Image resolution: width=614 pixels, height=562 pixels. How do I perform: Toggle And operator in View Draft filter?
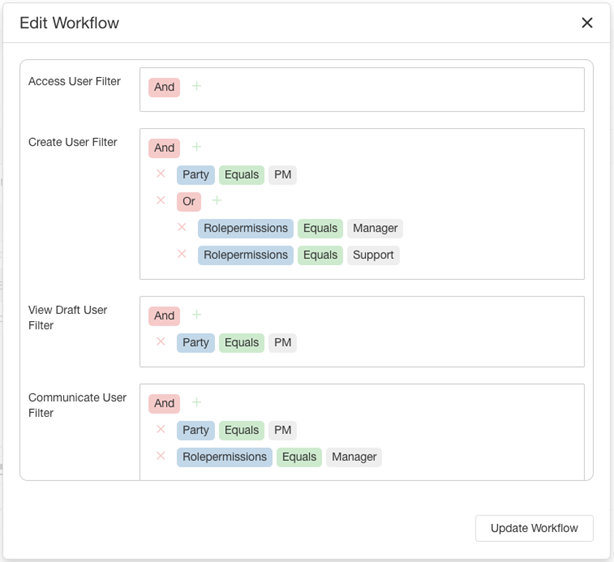[164, 316]
